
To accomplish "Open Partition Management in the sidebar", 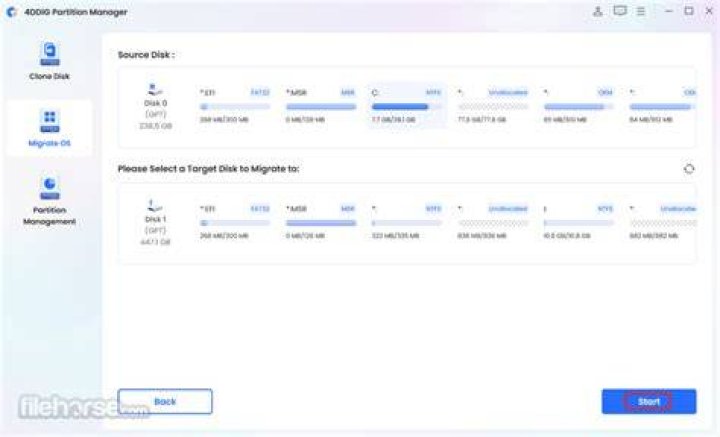I will pyautogui.click(x=49, y=202).
